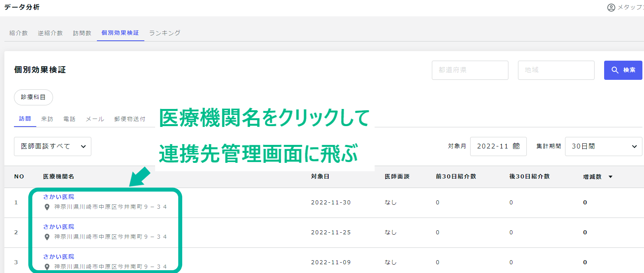Select the 訪問 sub-tab
This screenshot has height=273, width=644.
25,119
